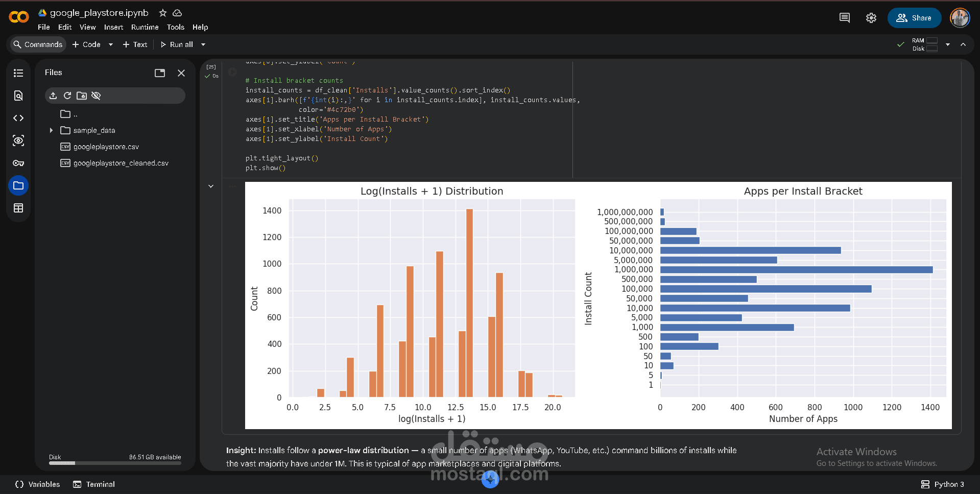The image size is (980, 494).
Task: Collapse the header with the chevron
Action: click(x=963, y=44)
